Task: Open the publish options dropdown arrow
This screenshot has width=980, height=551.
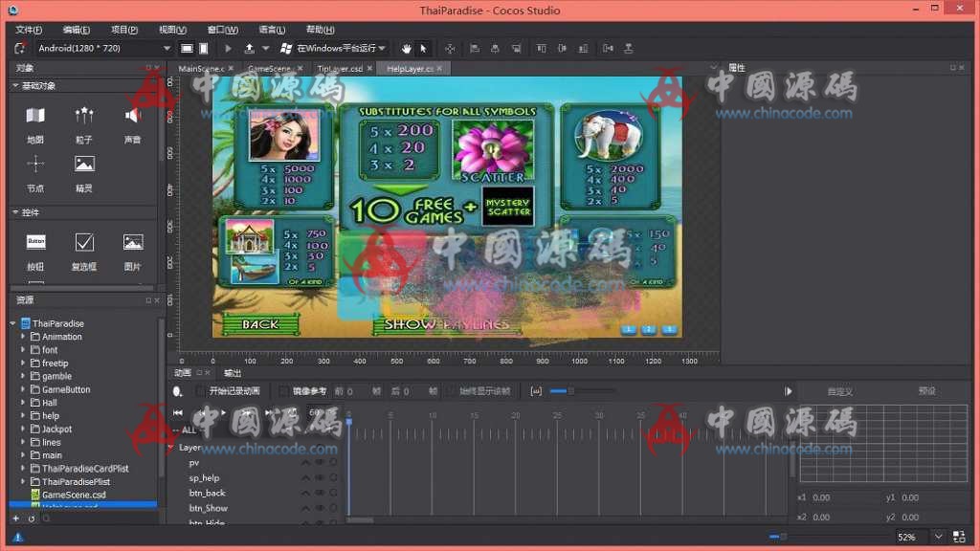Action: tap(266, 48)
